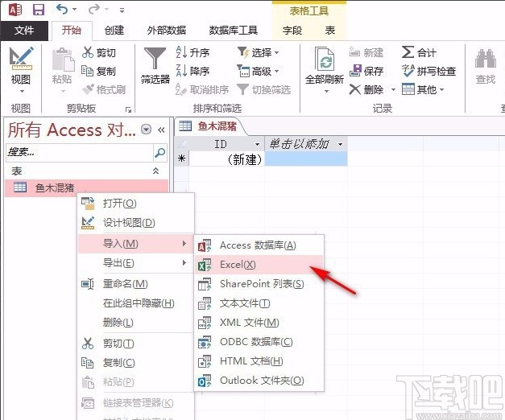Switch to the 创建 (Create) tab

coord(114,31)
